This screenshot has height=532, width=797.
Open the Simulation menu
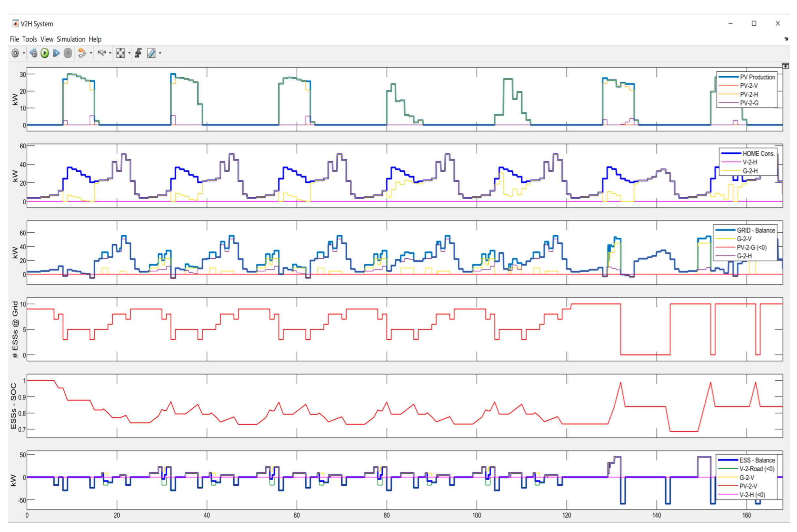point(71,39)
